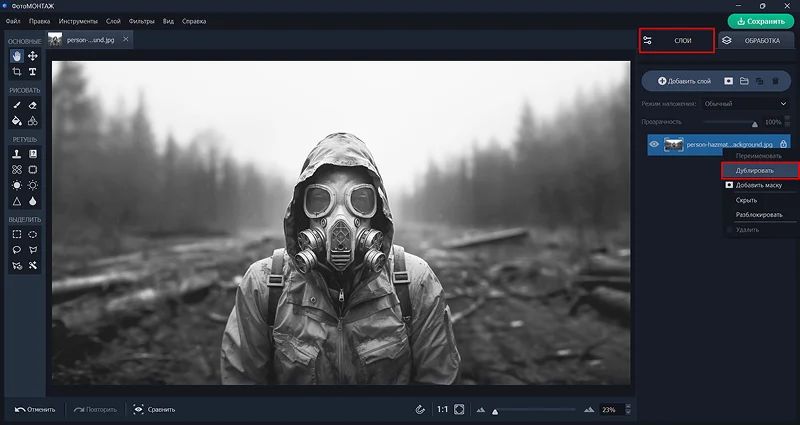Select the Eraser tool
The height and width of the screenshot is (425, 800).
[x=33, y=105]
